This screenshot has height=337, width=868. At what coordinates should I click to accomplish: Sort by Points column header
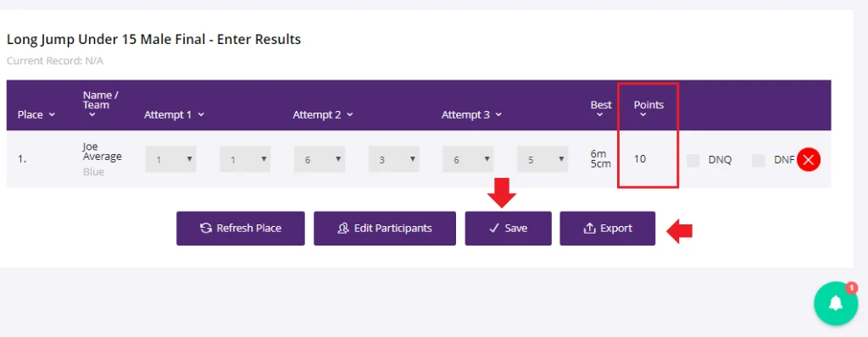tap(648, 108)
